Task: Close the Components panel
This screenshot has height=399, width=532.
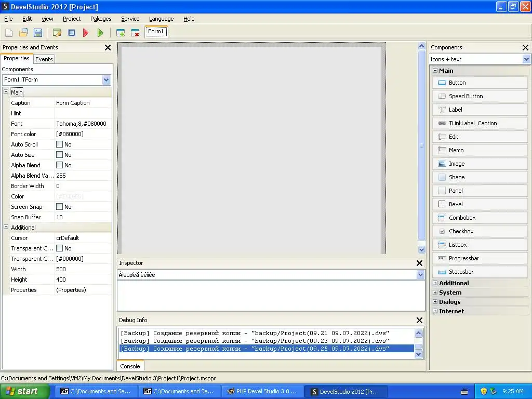Action: tap(525, 47)
